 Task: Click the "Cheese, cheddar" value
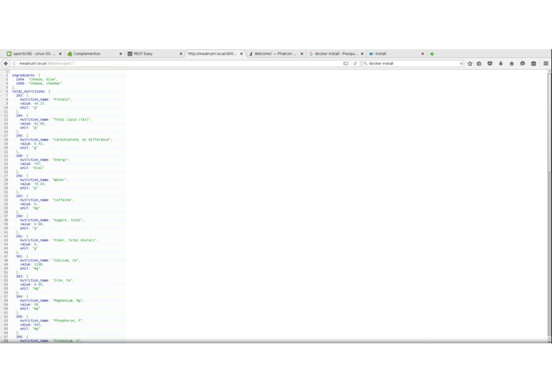point(45,83)
